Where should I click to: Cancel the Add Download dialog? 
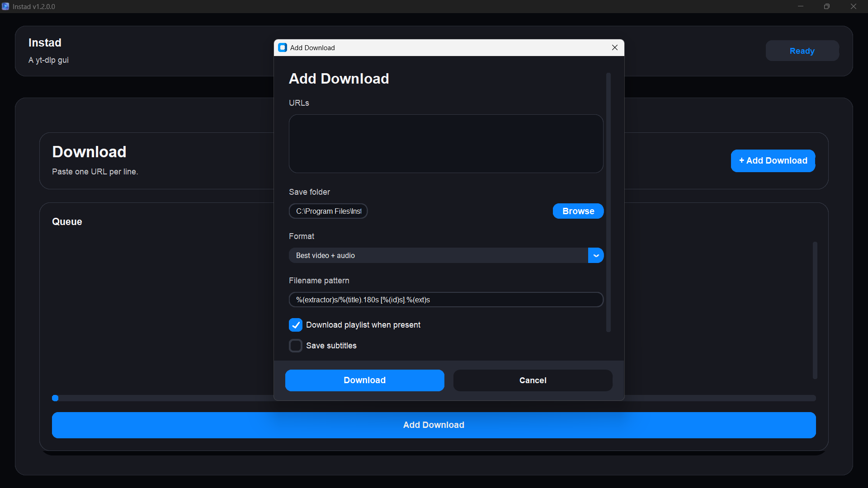pyautogui.click(x=533, y=380)
